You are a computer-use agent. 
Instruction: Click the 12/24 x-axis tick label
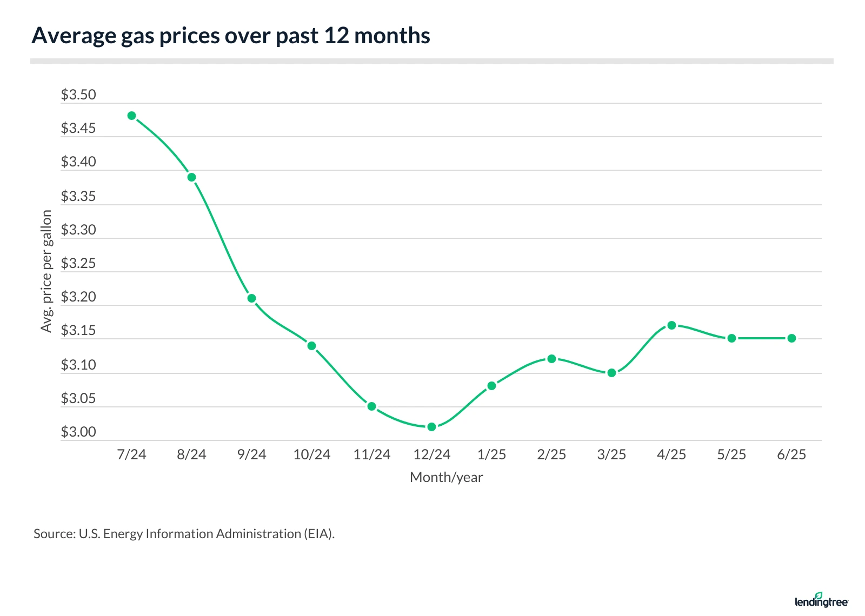pos(431,454)
